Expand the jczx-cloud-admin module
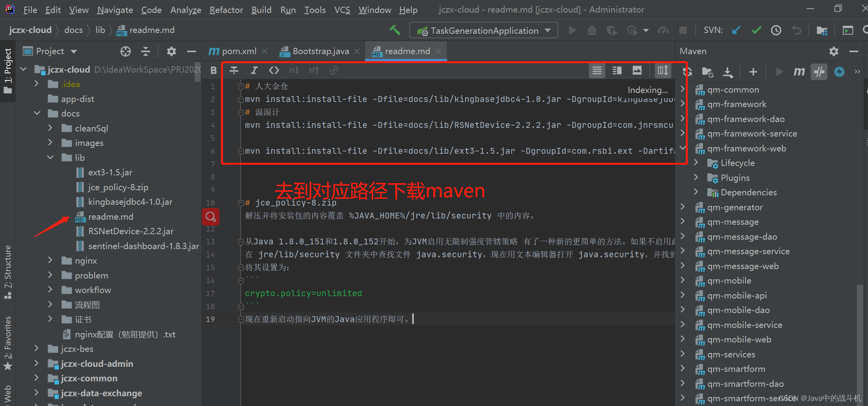The width and height of the screenshot is (868, 406). pos(37,363)
